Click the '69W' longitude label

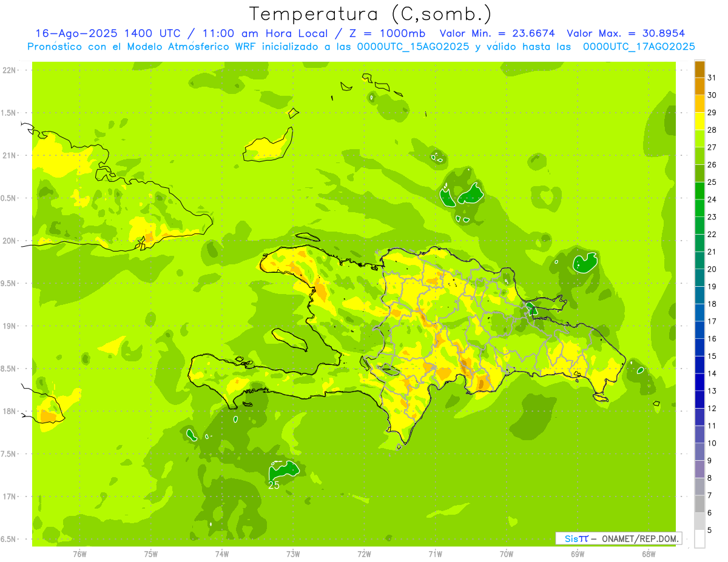577,554
